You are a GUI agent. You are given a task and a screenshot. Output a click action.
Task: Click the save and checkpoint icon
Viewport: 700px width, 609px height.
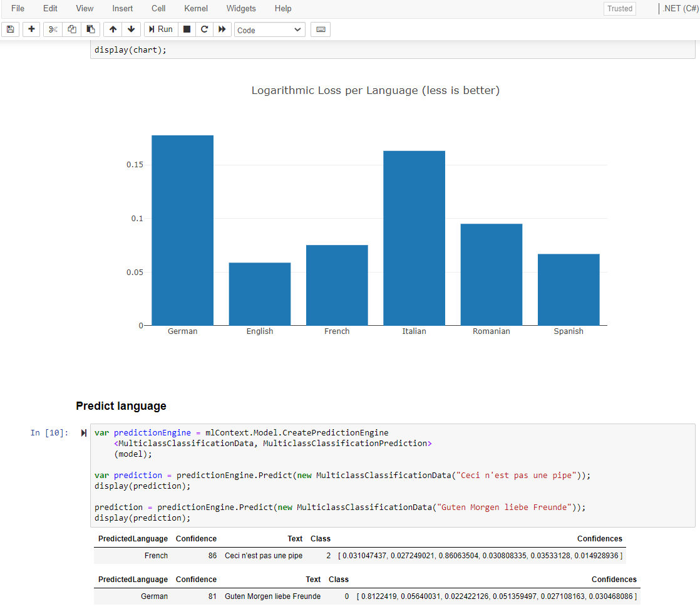[10, 29]
